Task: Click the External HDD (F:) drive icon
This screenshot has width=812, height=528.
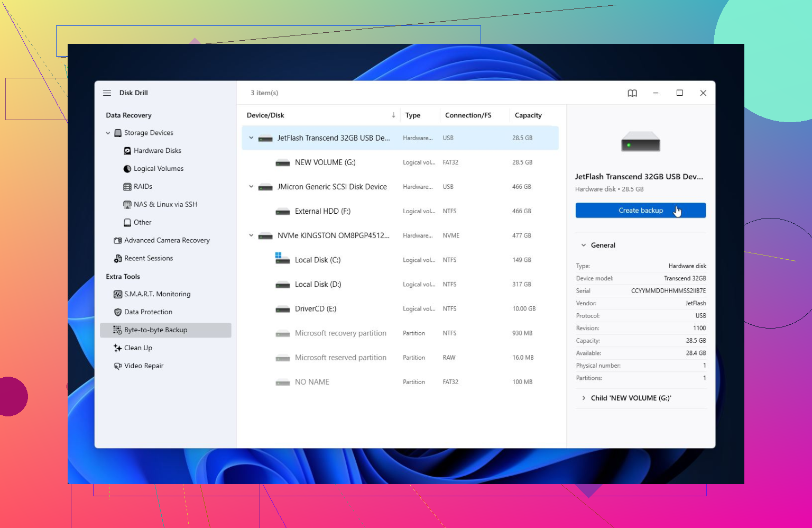Action: point(283,212)
